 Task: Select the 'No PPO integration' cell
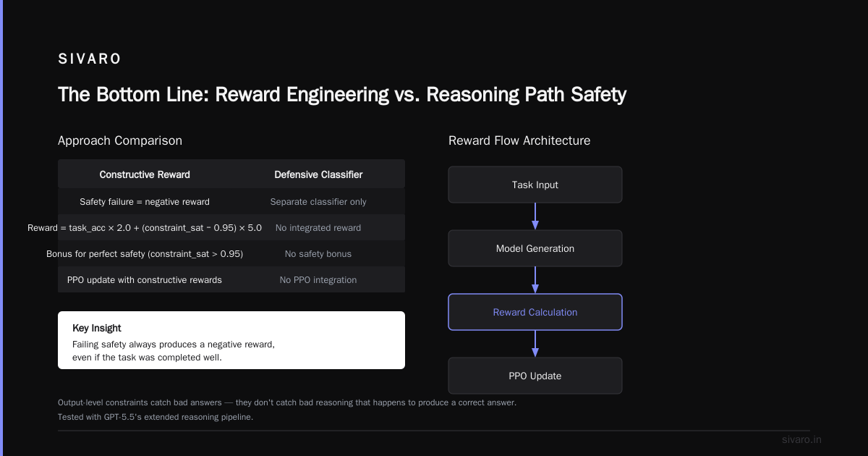(318, 279)
